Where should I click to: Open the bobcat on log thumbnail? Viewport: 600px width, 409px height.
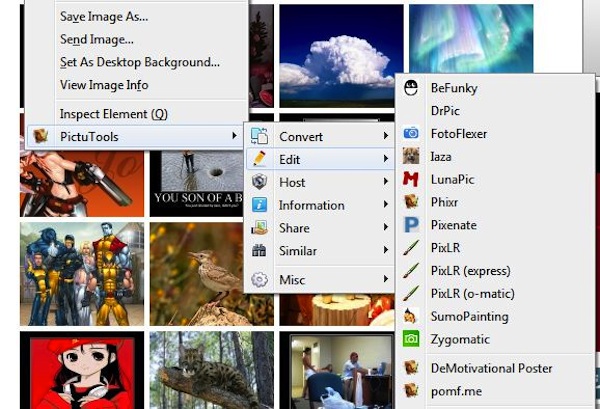pyautogui.click(x=212, y=370)
